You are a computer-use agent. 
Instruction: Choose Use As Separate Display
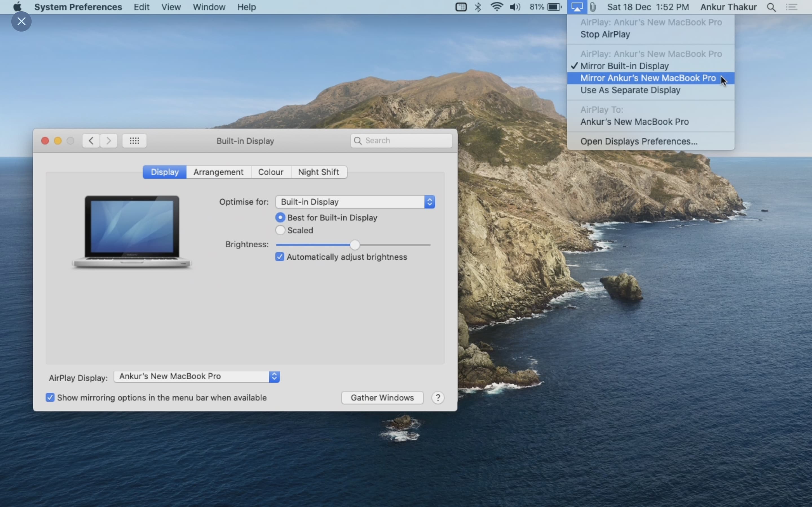[630, 90]
